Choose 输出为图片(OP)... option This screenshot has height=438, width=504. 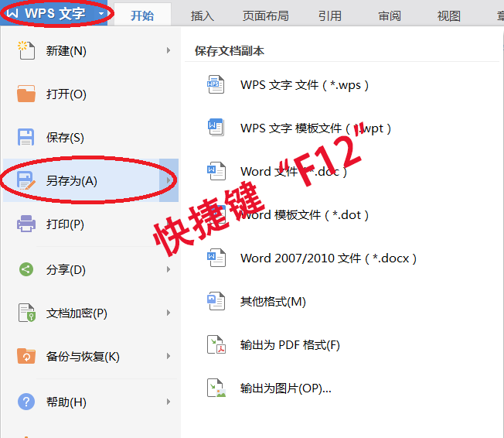point(285,388)
